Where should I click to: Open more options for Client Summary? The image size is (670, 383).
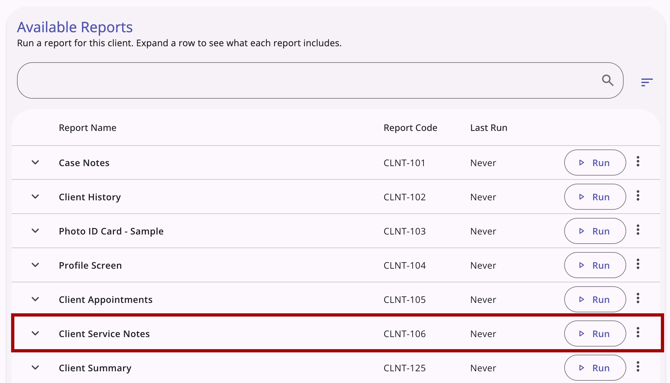click(x=638, y=367)
